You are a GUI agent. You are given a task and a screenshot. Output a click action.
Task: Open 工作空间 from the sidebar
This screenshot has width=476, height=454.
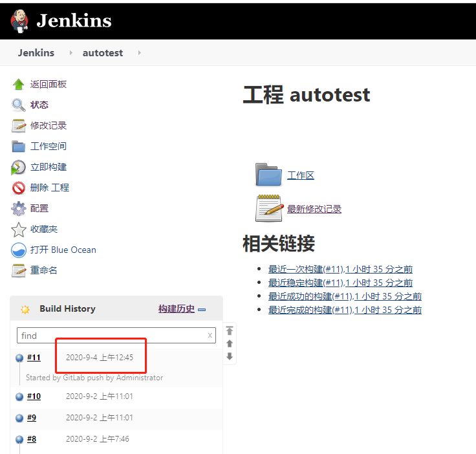(x=49, y=146)
